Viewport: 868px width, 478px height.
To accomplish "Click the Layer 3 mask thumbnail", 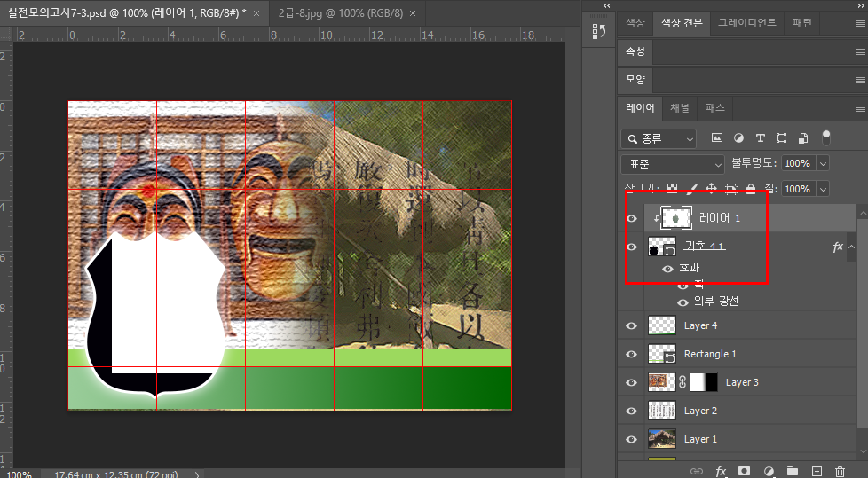I will click(x=704, y=382).
